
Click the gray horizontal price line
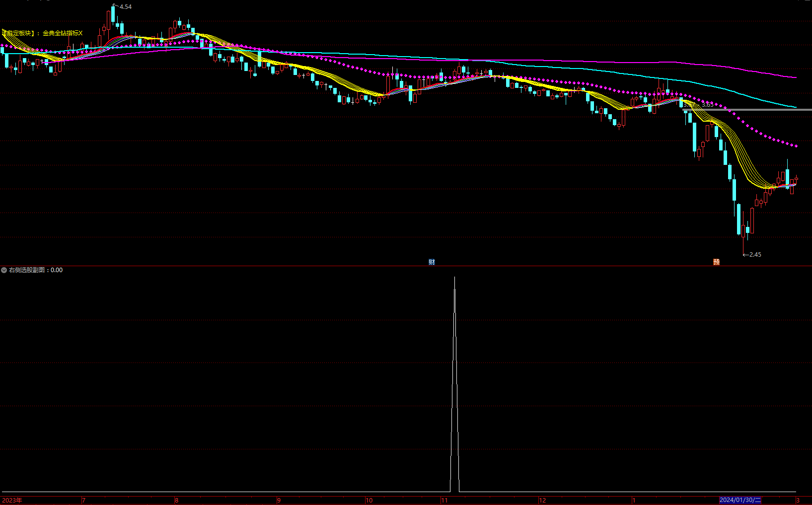point(747,110)
